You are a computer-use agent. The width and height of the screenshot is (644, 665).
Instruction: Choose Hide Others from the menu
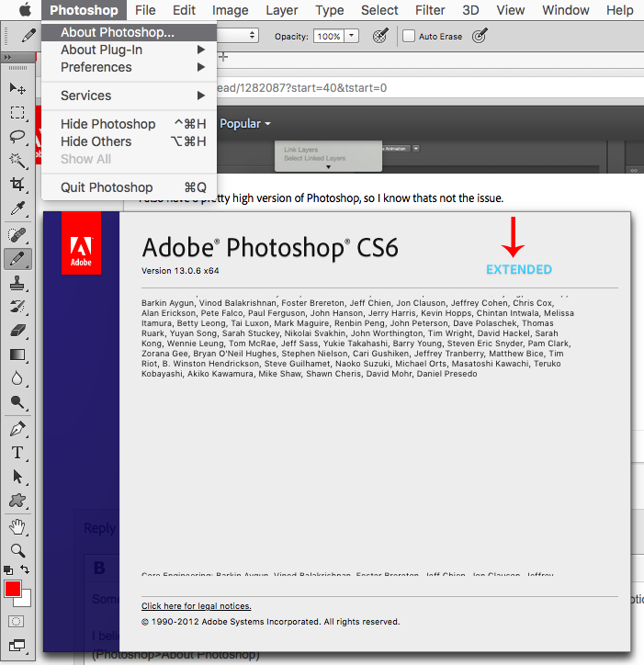[129, 141]
